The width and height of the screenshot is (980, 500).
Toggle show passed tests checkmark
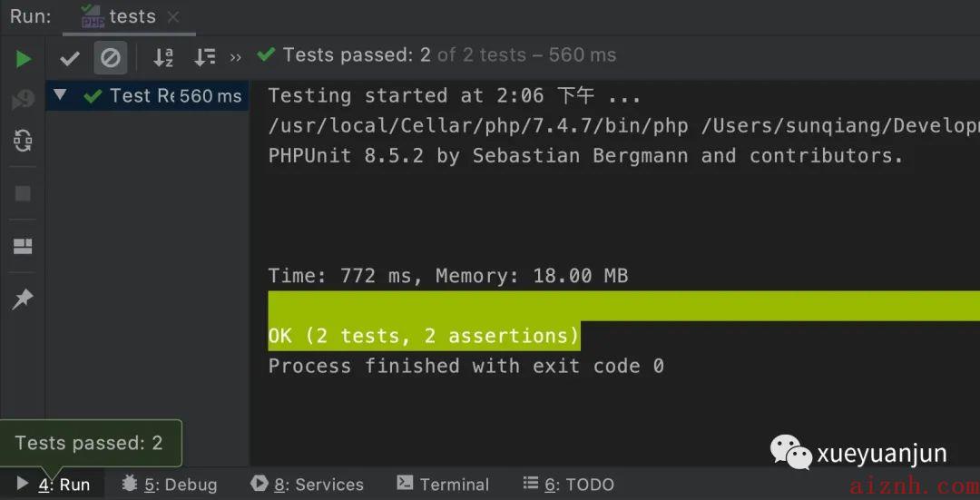click(69, 59)
